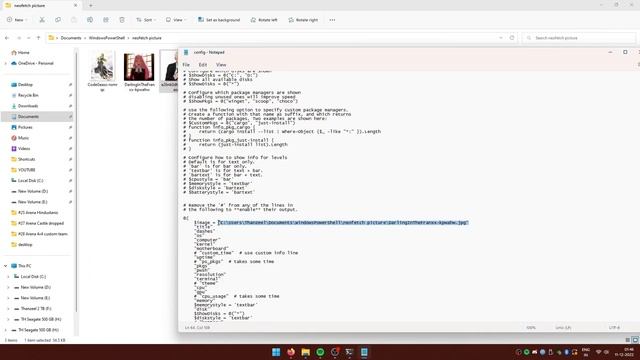Open File Explorer from the taskbar
640x360 pixels.
coord(305,352)
